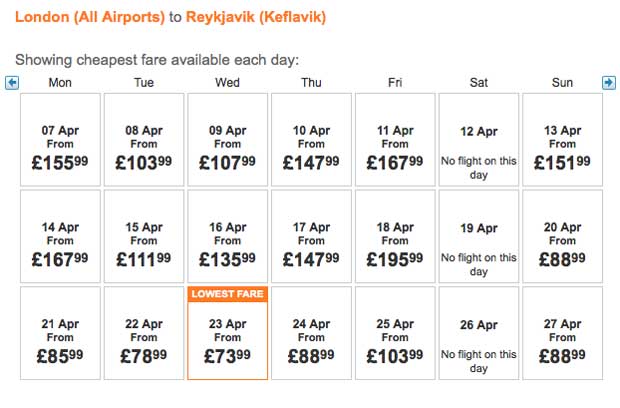
Task: Choose the 20 Apr £88.99 fare
Action: [x=563, y=236]
